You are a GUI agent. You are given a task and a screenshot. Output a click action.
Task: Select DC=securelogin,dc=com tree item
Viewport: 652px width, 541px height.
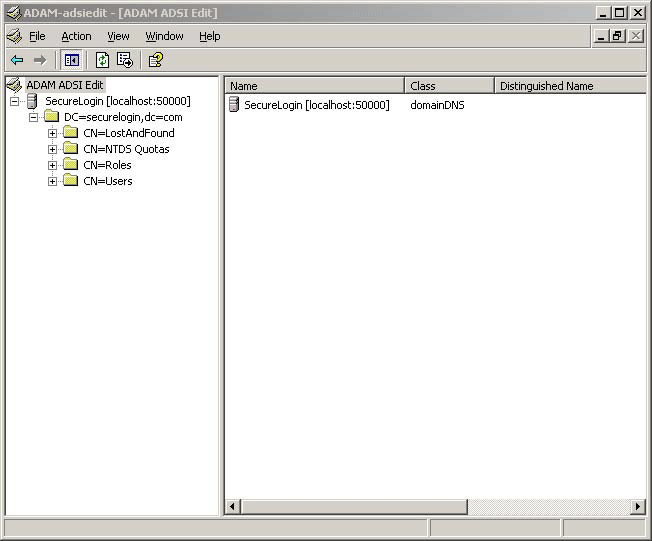click(123, 117)
